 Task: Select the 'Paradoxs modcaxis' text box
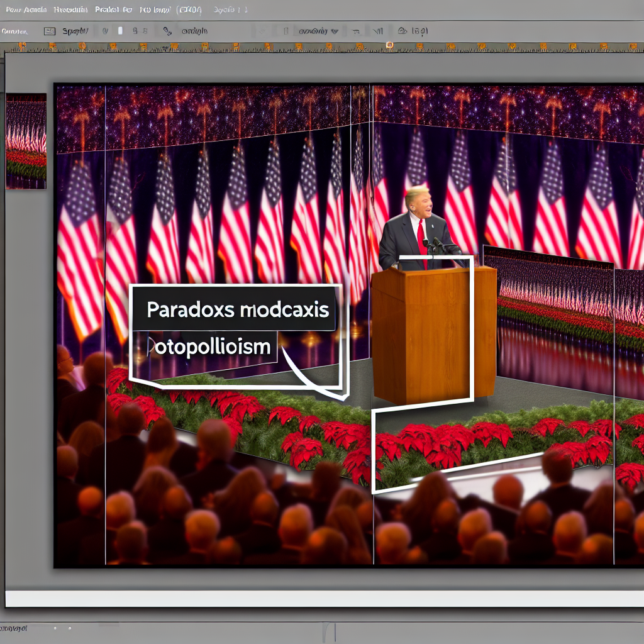click(238, 311)
